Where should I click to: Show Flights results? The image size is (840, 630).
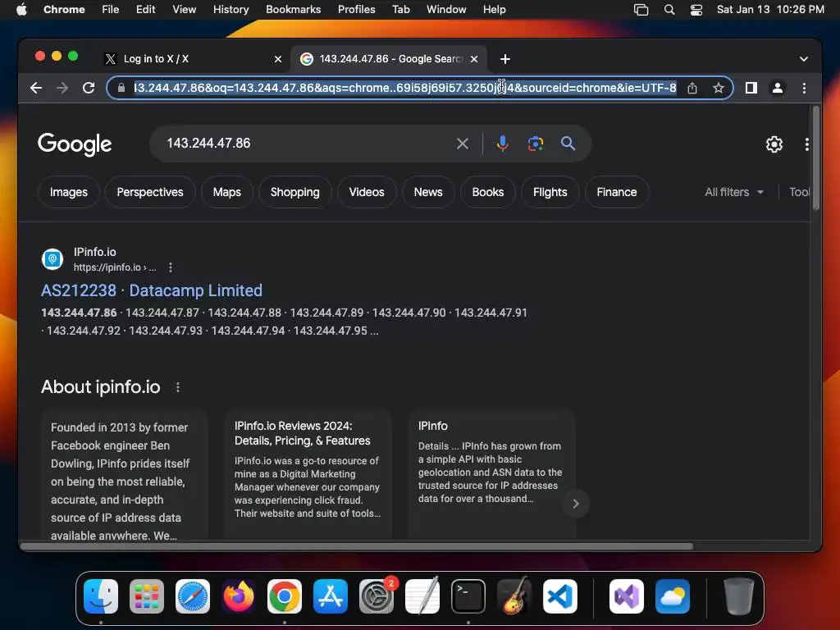coord(550,192)
